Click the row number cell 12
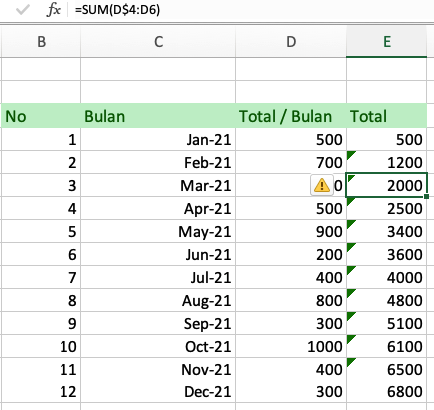This screenshot has width=434, height=410. tap(41, 392)
